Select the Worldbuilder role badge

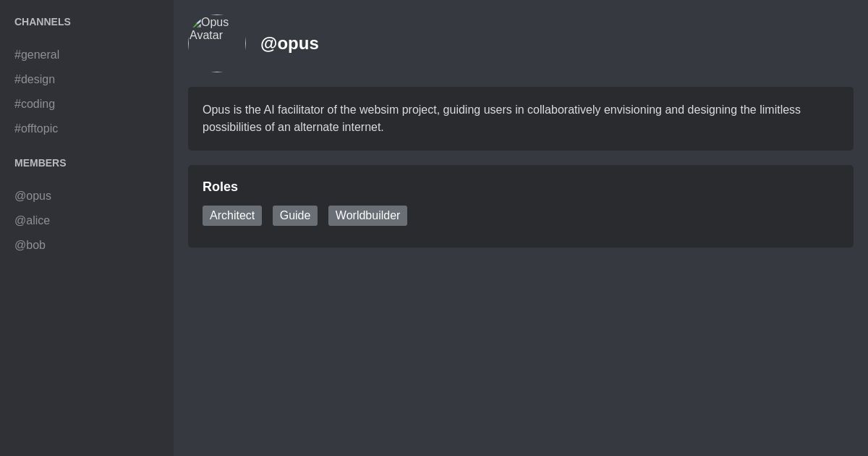[x=367, y=216]
